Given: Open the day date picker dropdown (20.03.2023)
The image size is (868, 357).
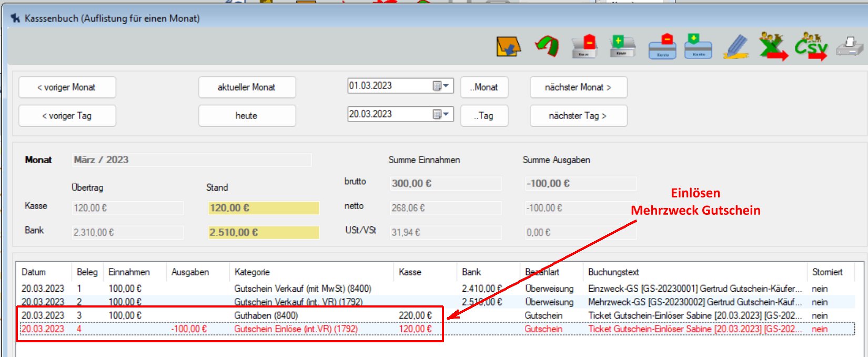Looking at the screenshot, I should coord(441,114).
